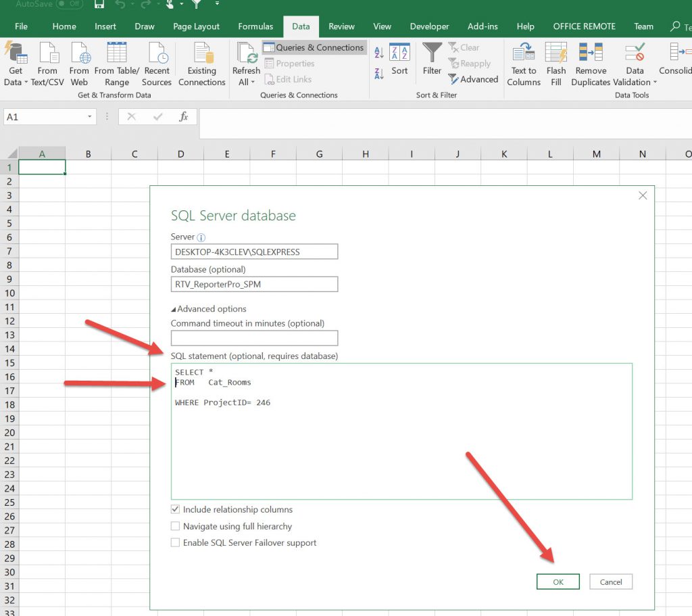
Task: Click the Flash Fill icon
Action: click(x=556, y=54)
